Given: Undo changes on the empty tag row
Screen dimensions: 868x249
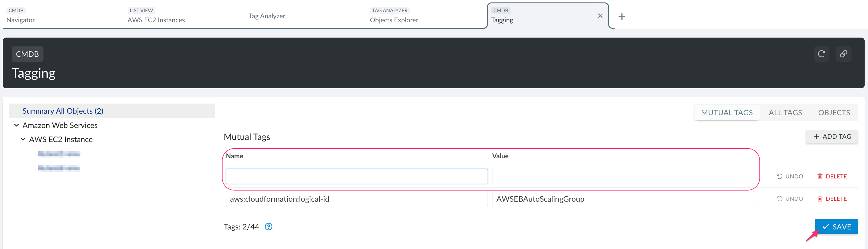Looking at the screenshot, I should pos(789,176).
